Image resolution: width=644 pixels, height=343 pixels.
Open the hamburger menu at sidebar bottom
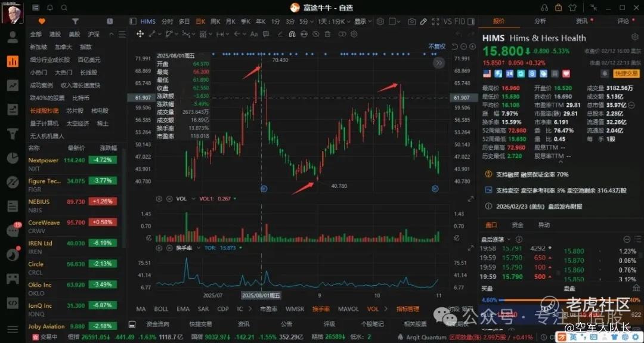click(13, 329)
